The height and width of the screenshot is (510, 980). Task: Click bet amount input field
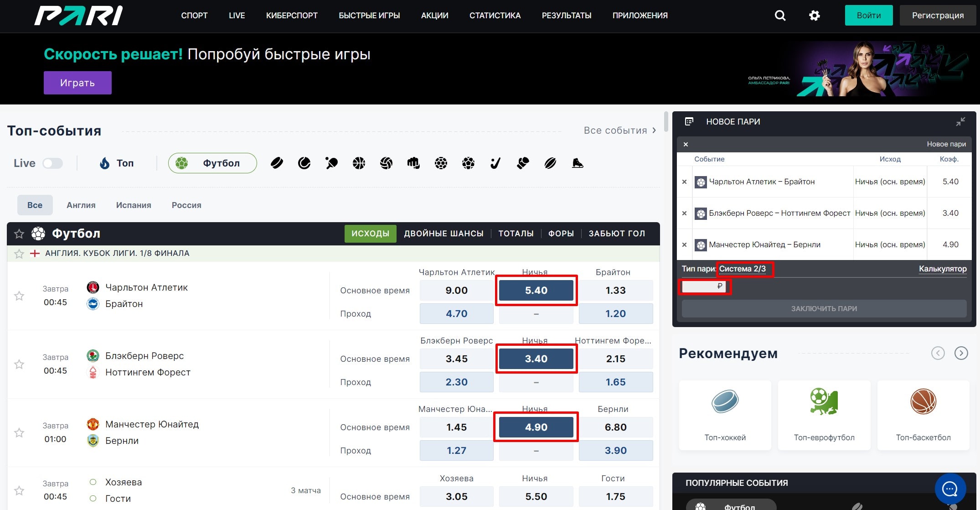702,286
